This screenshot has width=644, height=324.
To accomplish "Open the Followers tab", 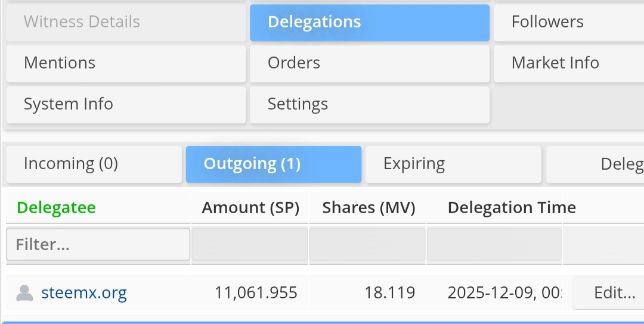I will coord(569,23).
